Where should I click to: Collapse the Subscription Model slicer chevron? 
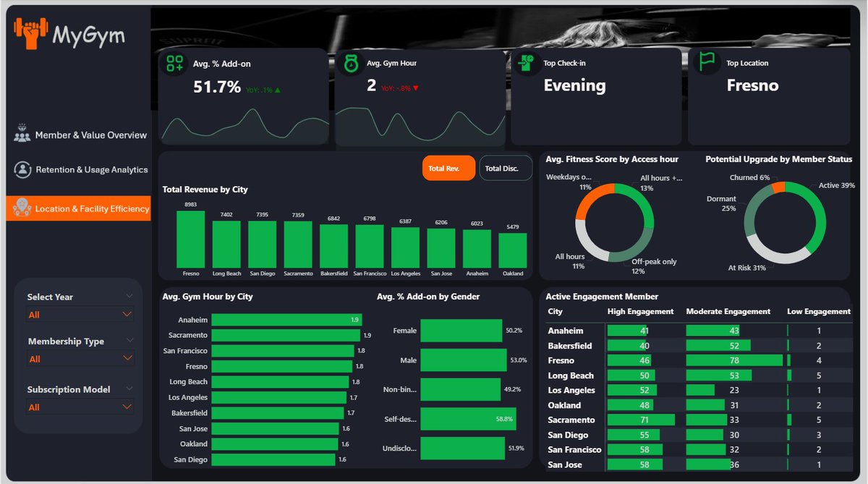129,389
